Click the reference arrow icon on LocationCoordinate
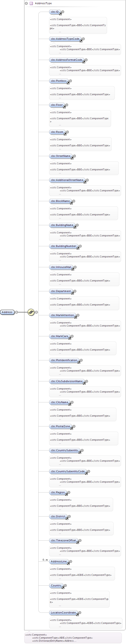The image size is (126, 644). 77,615
